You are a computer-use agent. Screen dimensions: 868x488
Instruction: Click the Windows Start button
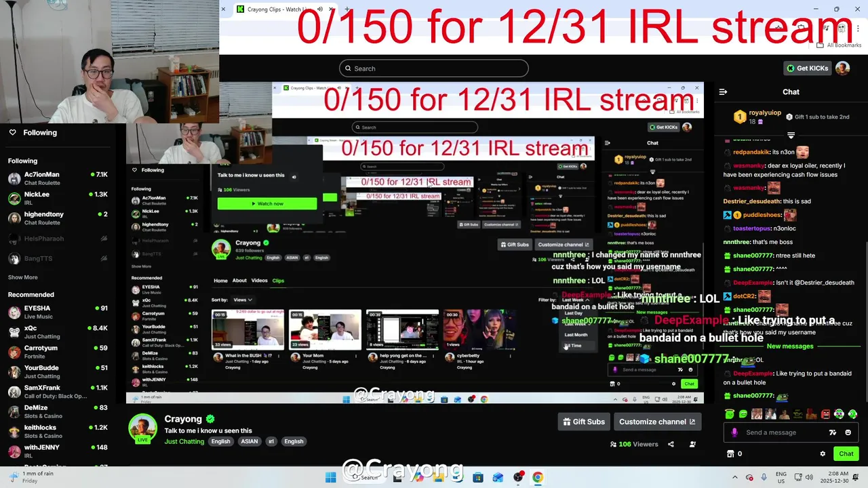[x=330, y=477]
